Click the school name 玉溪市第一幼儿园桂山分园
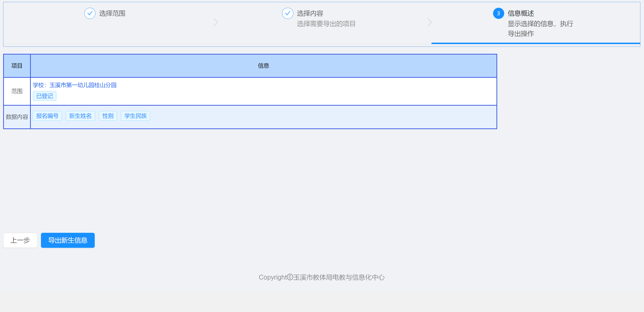 click(x=83, y=85)
